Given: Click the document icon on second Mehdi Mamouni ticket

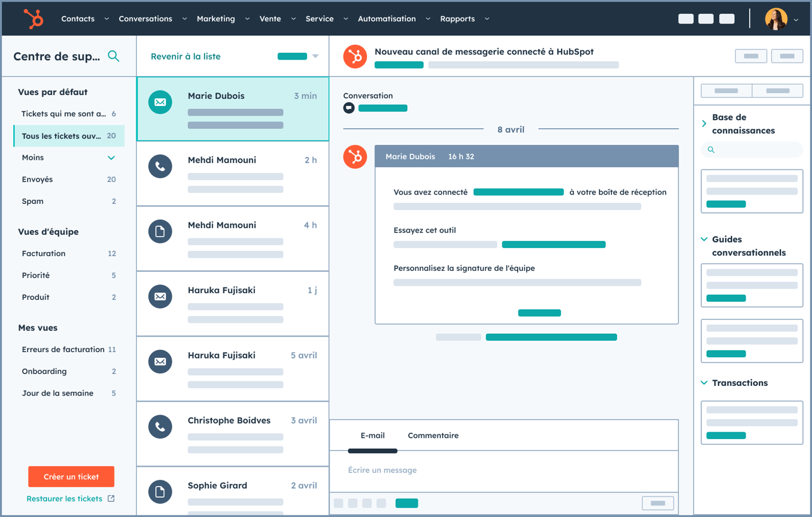Looking at the screenshot, I should coord(161,231).
